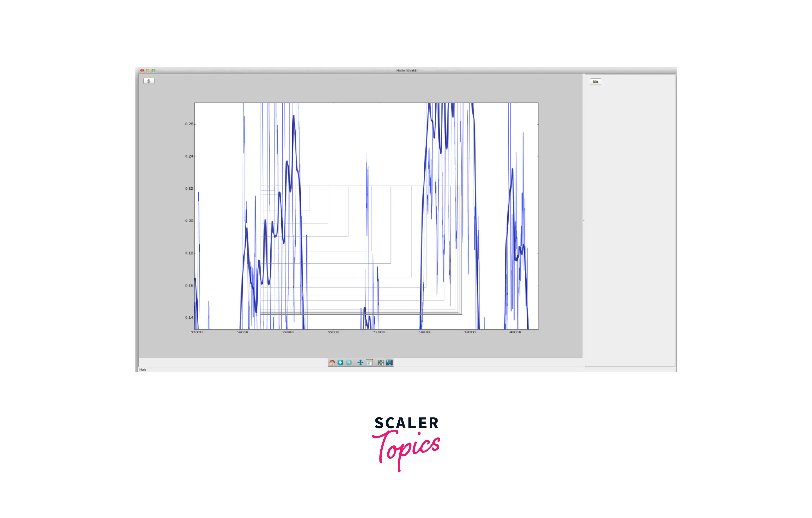Click the splitter handle beside the plot panel

pyautogui.click(x=583, y=220)
